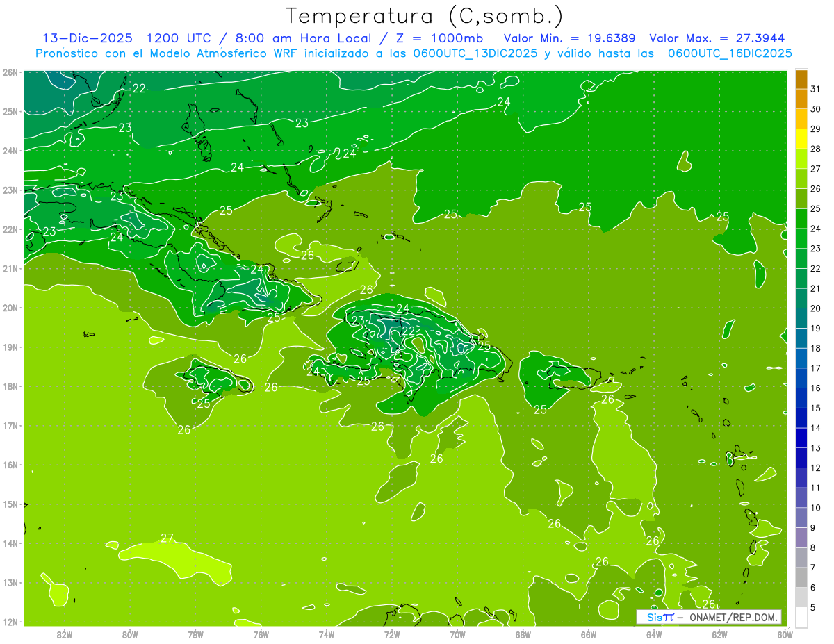Click the date text "13-Dic-2025"

coord(88,38)
